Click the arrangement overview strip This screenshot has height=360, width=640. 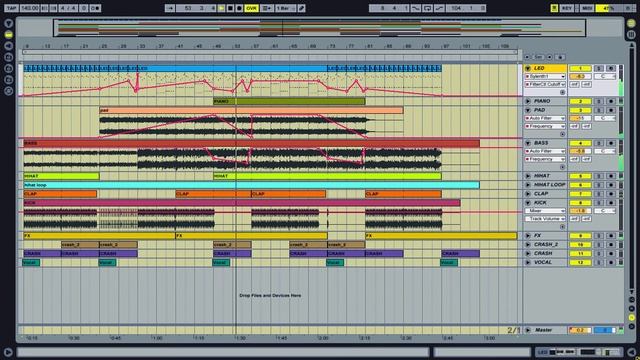320,28
